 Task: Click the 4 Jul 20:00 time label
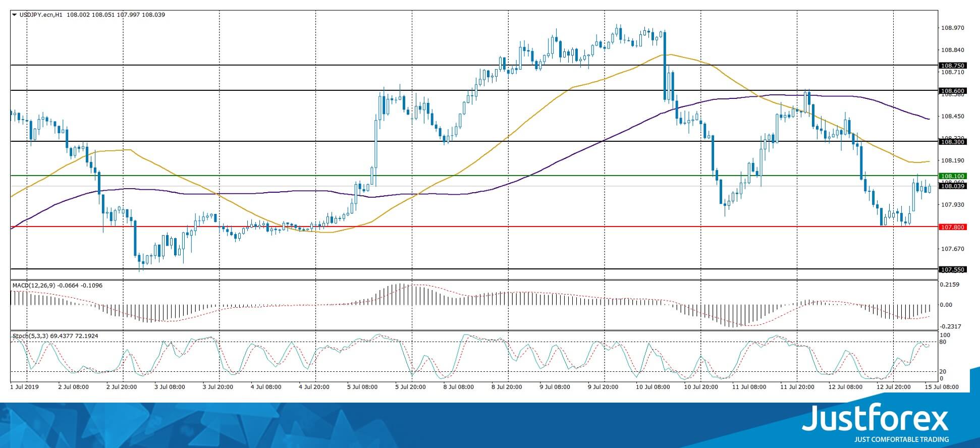click(314, 387)
